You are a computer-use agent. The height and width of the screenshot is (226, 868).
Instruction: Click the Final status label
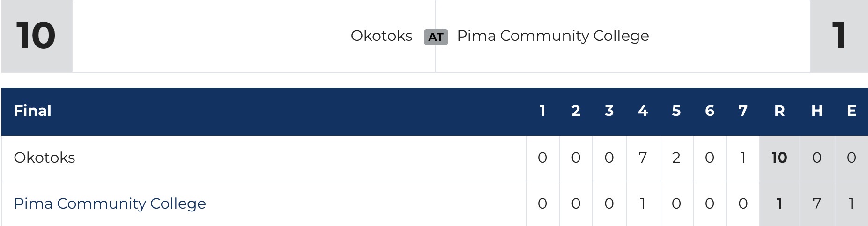coord(32,111)
